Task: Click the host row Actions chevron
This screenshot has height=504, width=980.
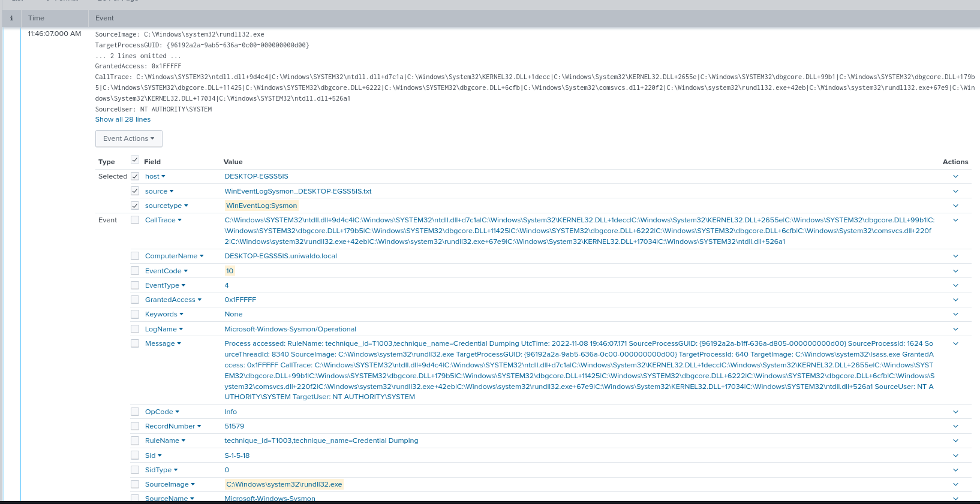Action: 955,176
